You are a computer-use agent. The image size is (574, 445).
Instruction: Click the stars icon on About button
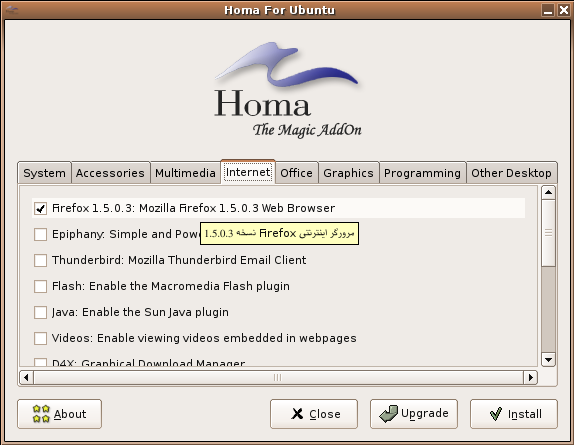[x=41, y=414]
